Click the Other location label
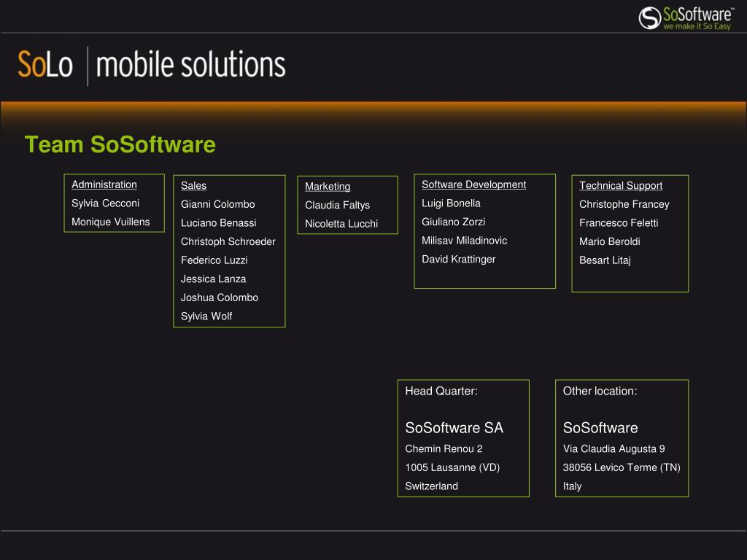Image resolution: width=747 pixels, height=560 pixels. tap(600, 391)
